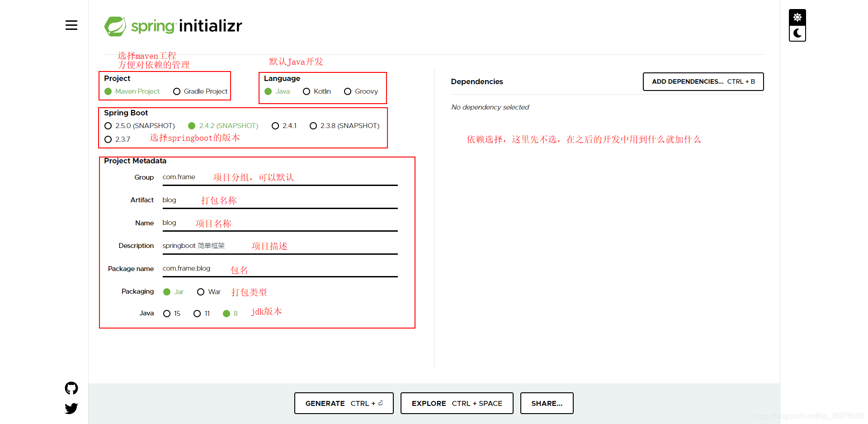Image resolution: width=868 pixels, height=424 pixels.
Task: Switch to dark theme mode
Action: click(797, 33)
